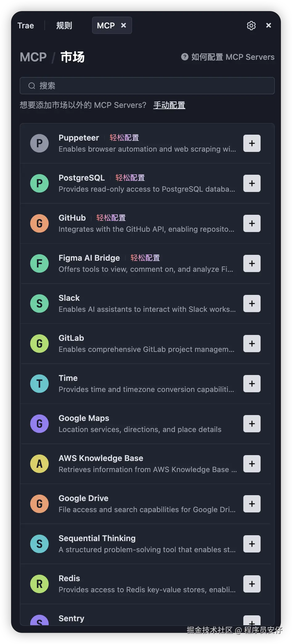
Task: Close the MCP tab
Action: click(x=124, y=25)
